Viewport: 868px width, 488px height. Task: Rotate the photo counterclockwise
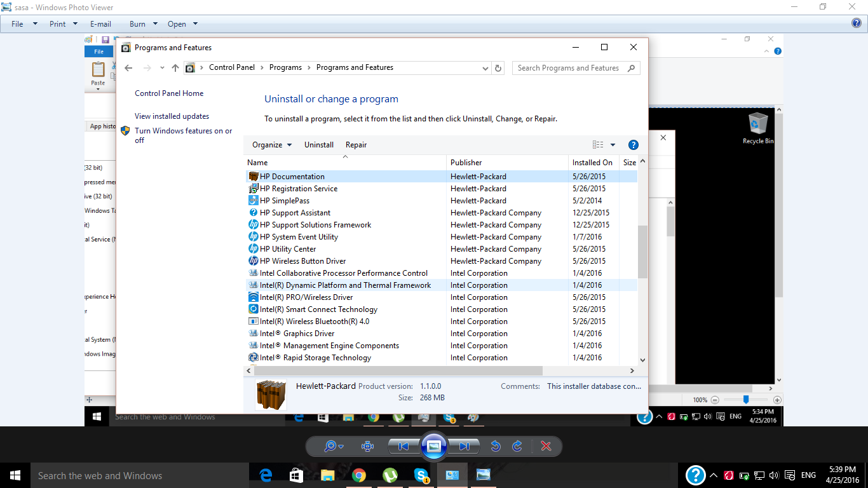click(x=496, y=446)
